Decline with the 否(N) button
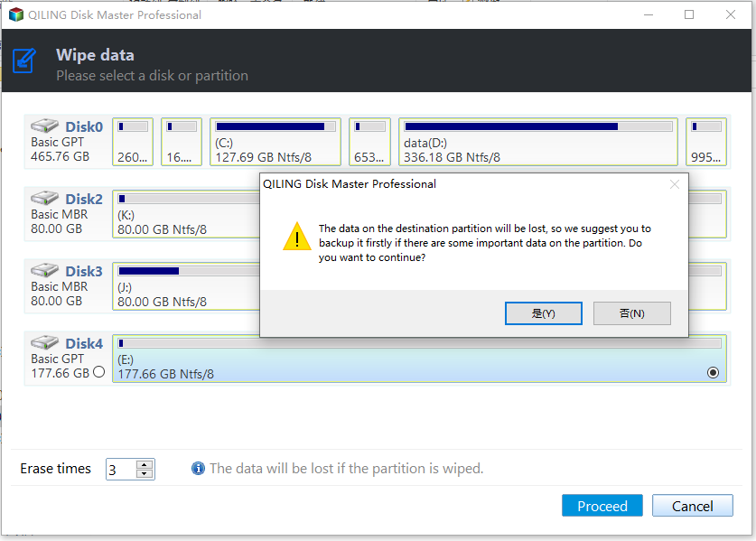 (x=631, y=313)
